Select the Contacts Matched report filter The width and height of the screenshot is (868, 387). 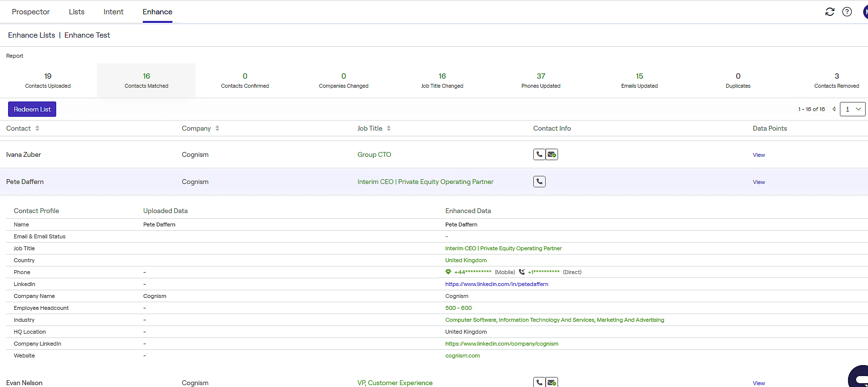point(146,81)
